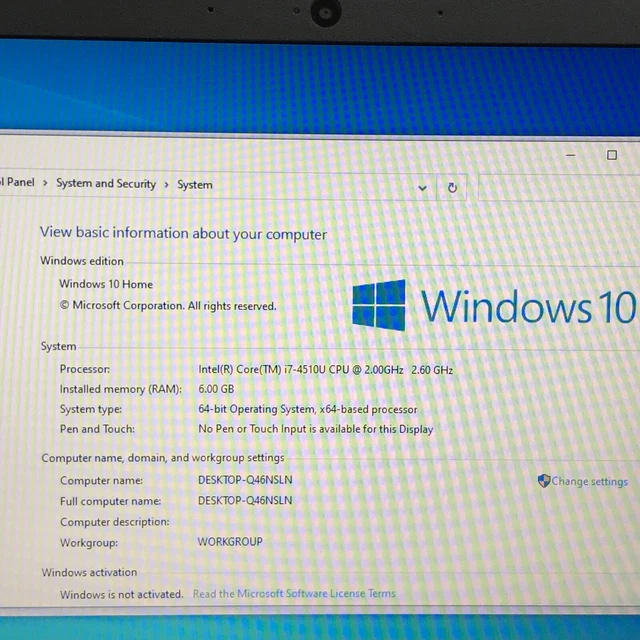The width and height of the screenshot is (640, 640).
Task: Select the System breadcrumb item
Action: [x=195, y=185]
